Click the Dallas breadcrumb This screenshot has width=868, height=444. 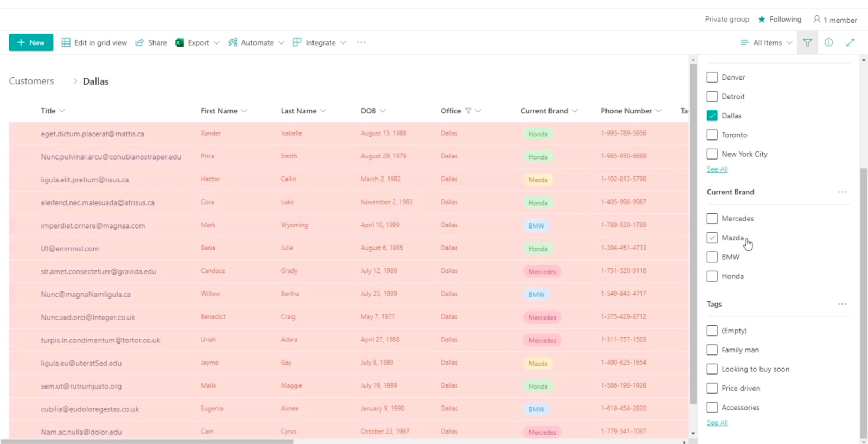(x=95, y=81)
